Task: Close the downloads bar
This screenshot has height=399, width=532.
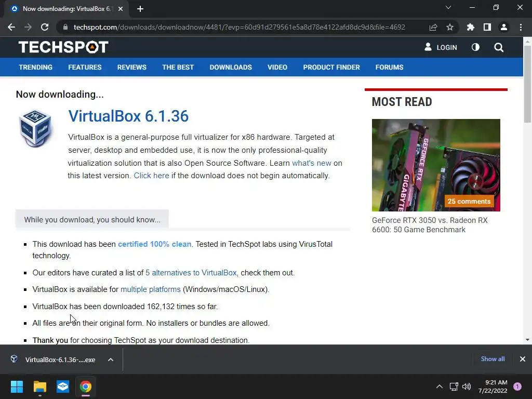Action: pos(523,359)
